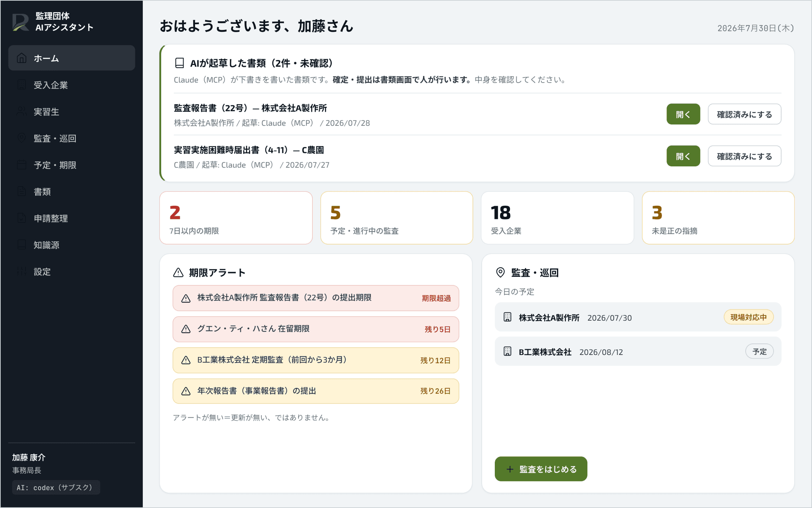
Task: Select 書類 in the sidebar
Action: (71, 191)
